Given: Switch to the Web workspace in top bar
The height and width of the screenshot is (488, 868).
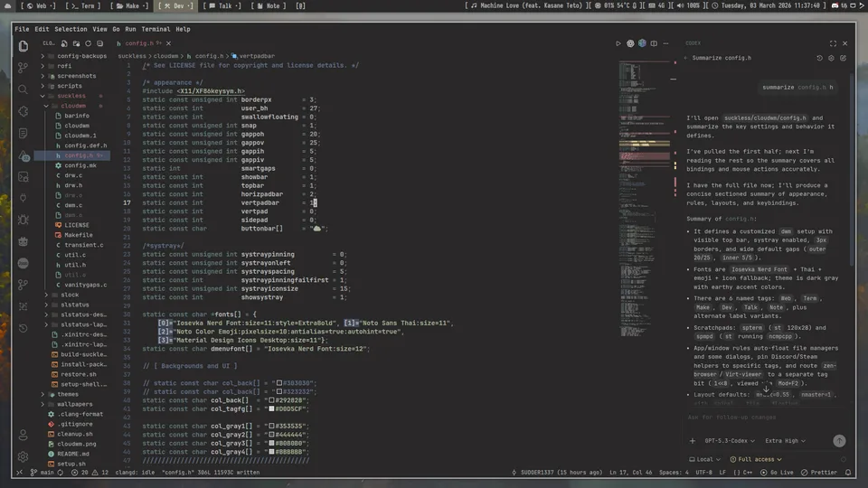Looking at the screenshot, I should coord(38,5).
